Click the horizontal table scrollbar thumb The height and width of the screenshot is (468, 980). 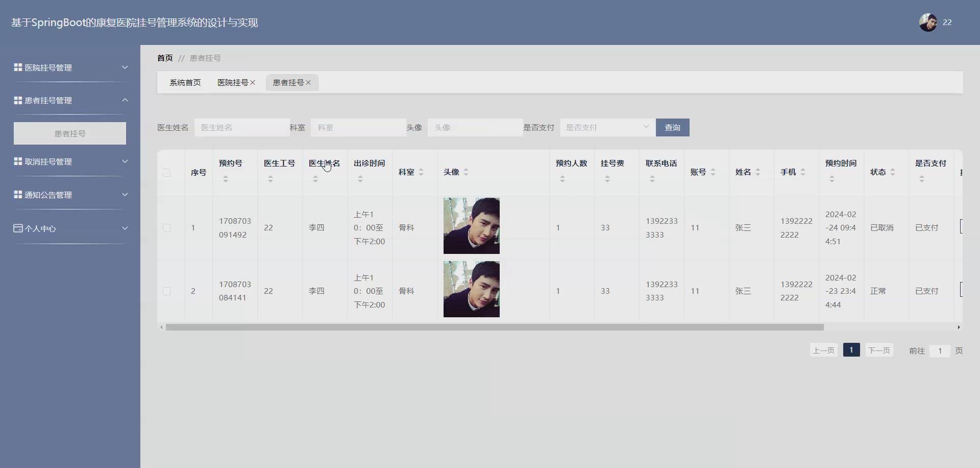tap(495, 327)
